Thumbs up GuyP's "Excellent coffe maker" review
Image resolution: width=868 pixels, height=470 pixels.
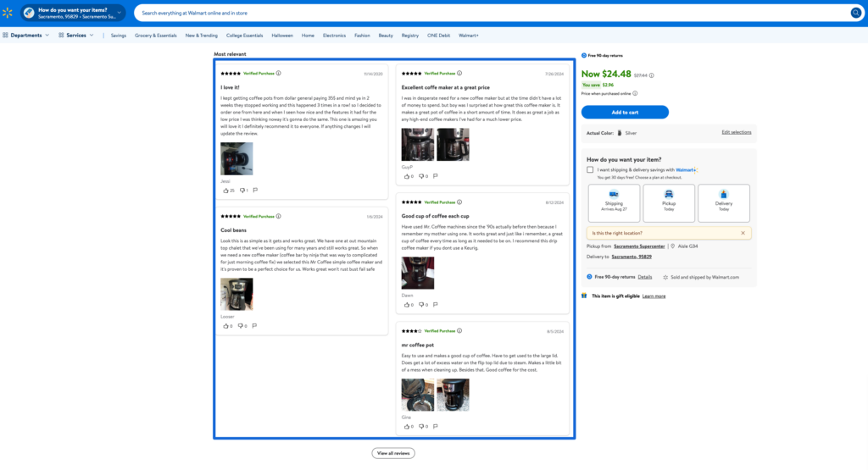(x=407, y=176)
